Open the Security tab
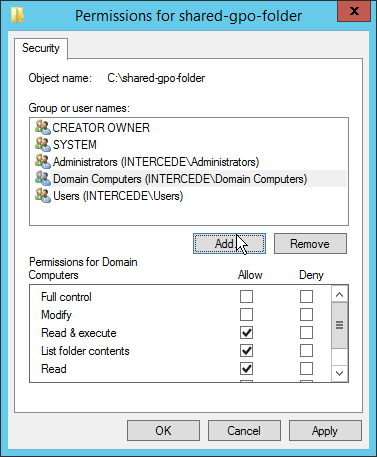Screen dimensions: 377x457 tap(41, 48)
